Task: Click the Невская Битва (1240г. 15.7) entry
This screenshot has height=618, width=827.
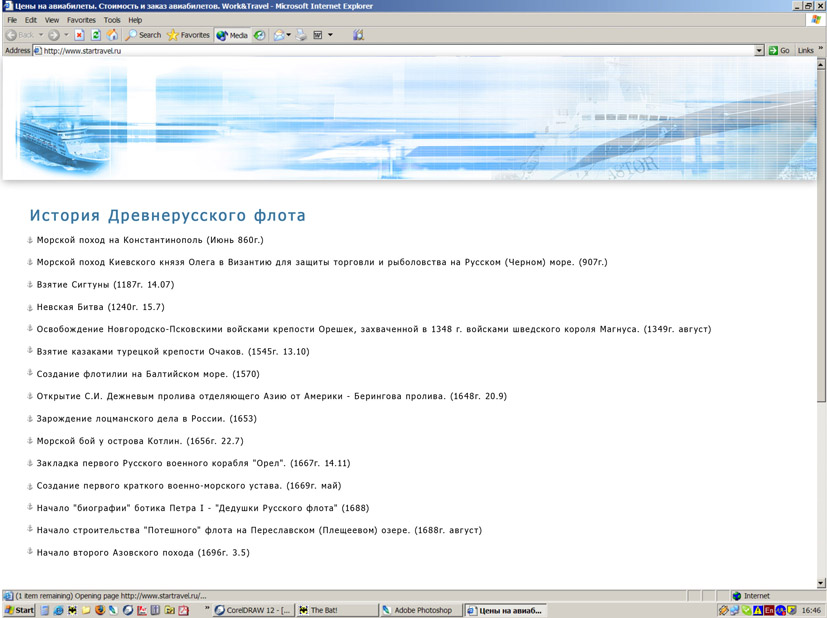Action: [100, 307]
